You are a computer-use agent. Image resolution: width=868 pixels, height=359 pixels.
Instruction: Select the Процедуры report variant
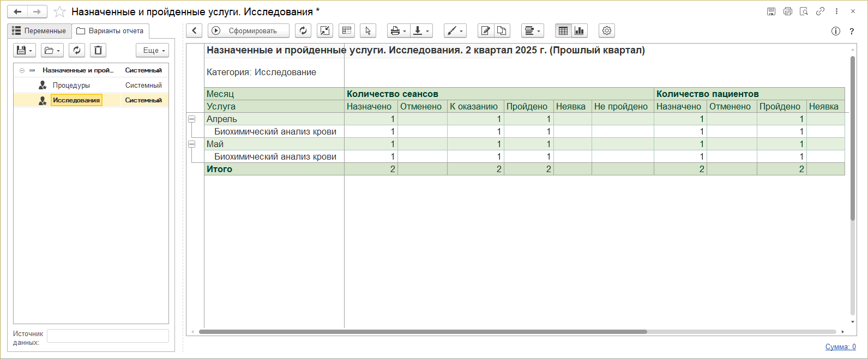point(71,86)
